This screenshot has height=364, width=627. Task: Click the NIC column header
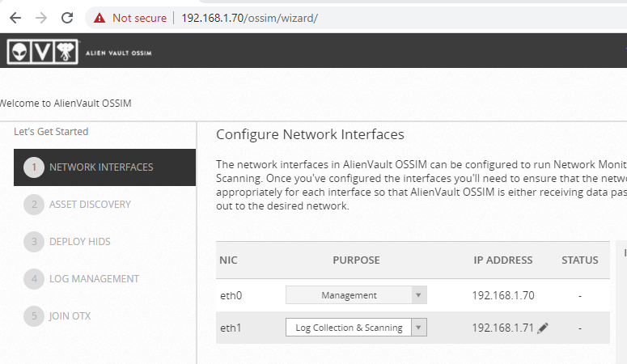pos(228,260)
